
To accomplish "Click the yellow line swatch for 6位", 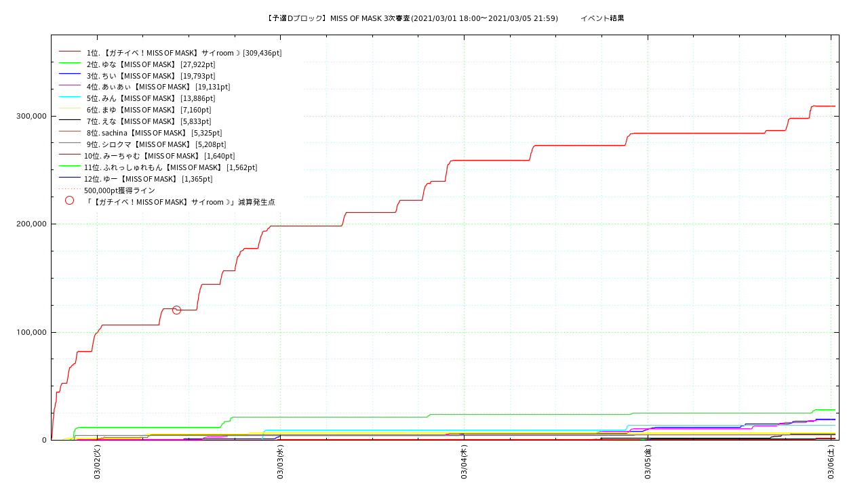I will click(x=70, y=108).
